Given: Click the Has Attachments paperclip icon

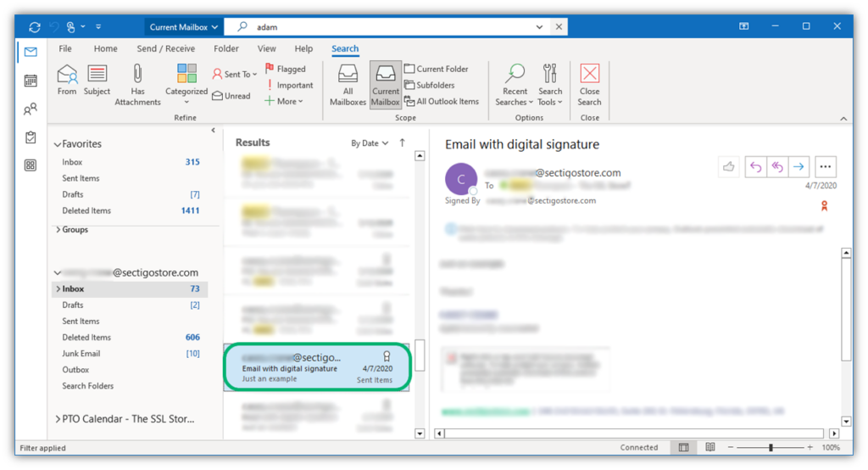Looking at the screenshot, I should [x=137, y=75].
